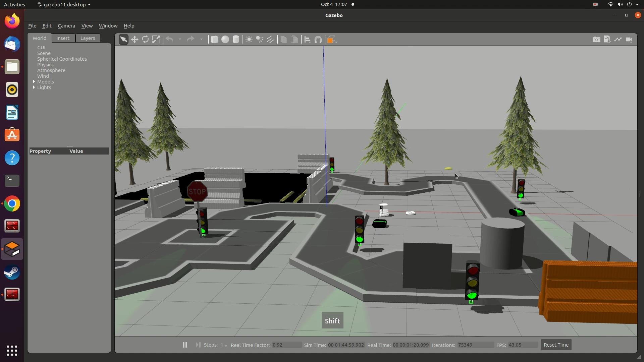Step the simulation forward once
The image size is (644, 362).
[x=198, y=345]
